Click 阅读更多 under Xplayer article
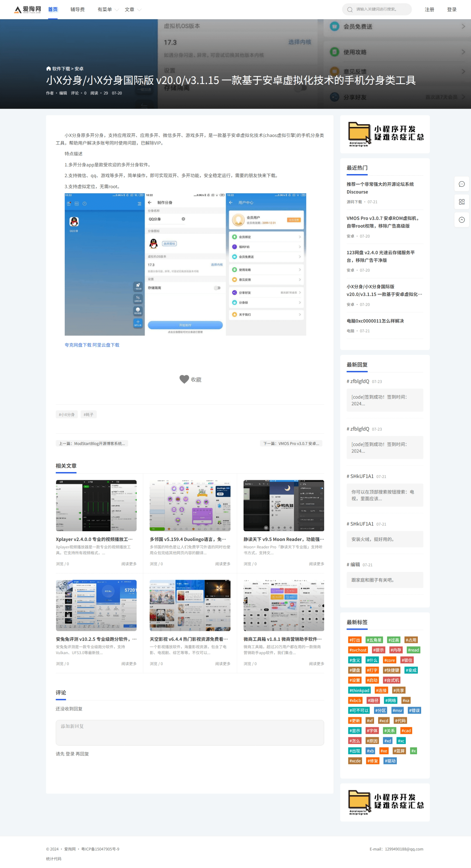Viewport: 471px width, 868px height. [129, 564]
